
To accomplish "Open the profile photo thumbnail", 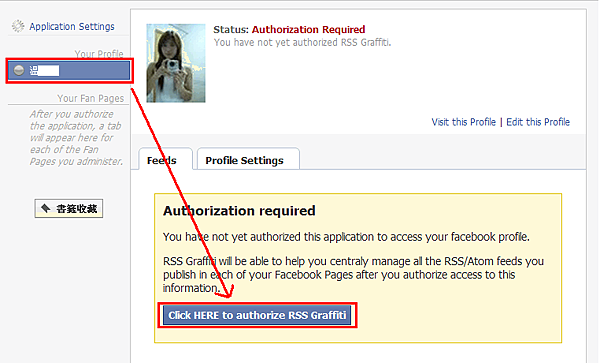I will coord(176,63).
